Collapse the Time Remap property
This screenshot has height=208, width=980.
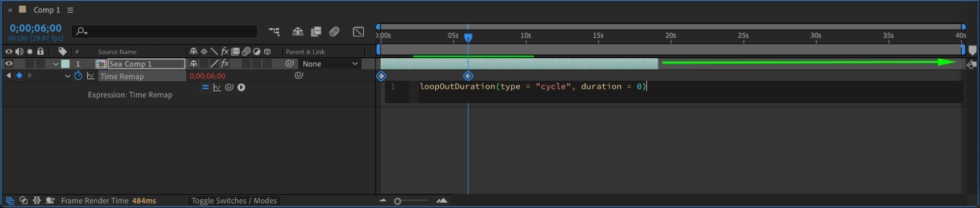[x=68, y=76]
